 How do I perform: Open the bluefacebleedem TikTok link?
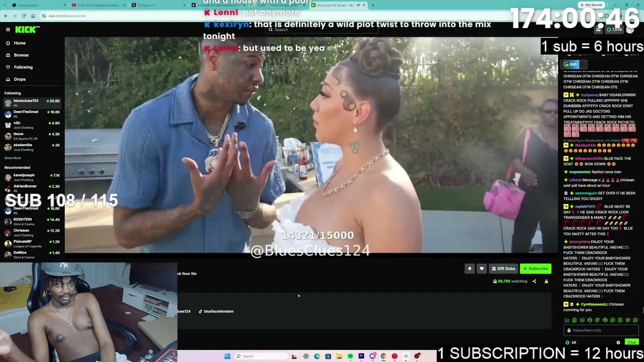coord(216,311)
